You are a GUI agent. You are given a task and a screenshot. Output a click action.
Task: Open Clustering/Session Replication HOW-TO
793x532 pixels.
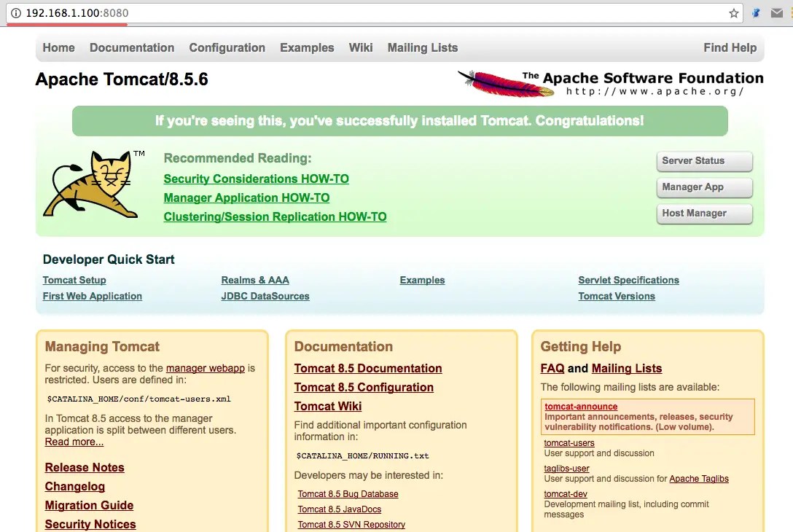point(275,216)
